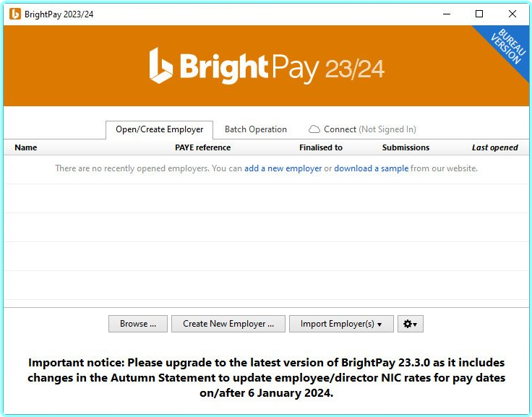The image size is (532, 417).
Task: Open the gear settings menu
Action: (410, 324)
